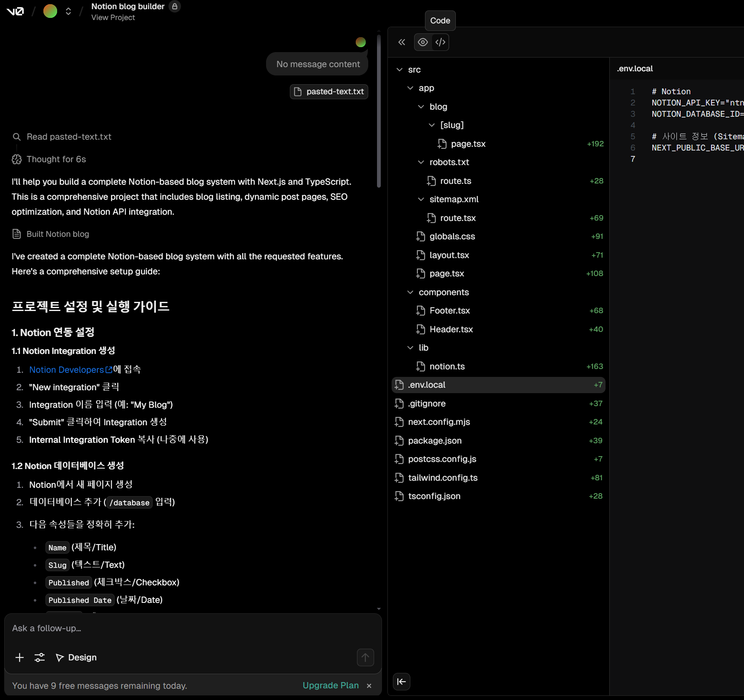Click the Header.tsx file icon
This screenshot has height=700, width=744.
pos(420,329)
